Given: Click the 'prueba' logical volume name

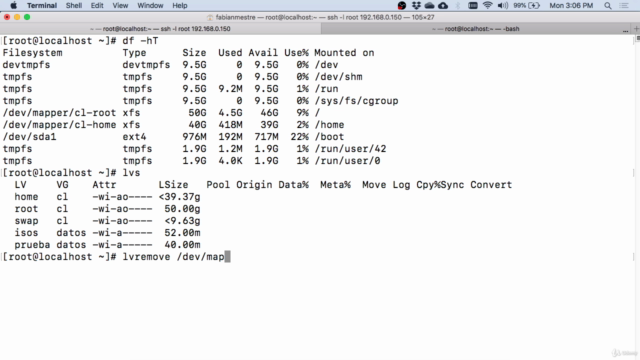Looking at the screenshot, I should click(32, 245).
